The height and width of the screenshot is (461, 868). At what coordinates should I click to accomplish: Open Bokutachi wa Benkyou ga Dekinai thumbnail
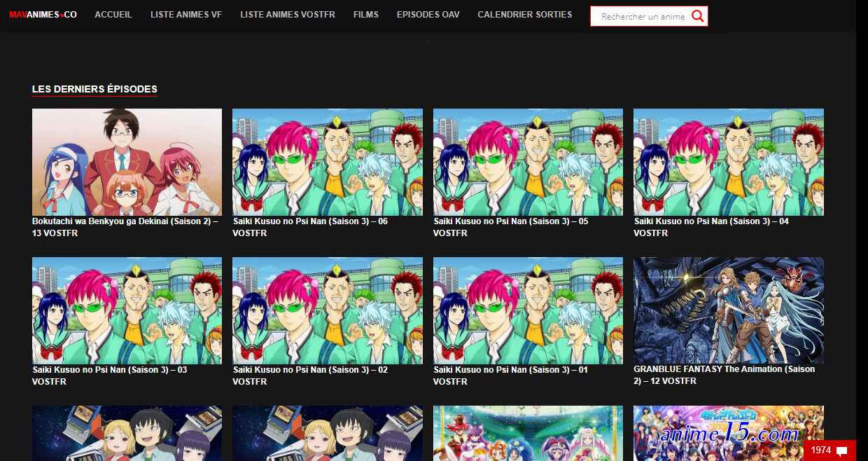pos(127,162)
